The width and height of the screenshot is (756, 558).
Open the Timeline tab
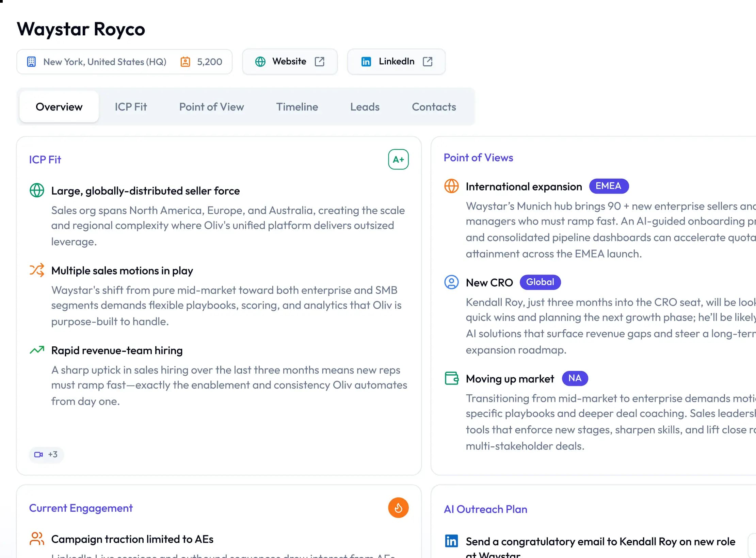tap(297, 107)
